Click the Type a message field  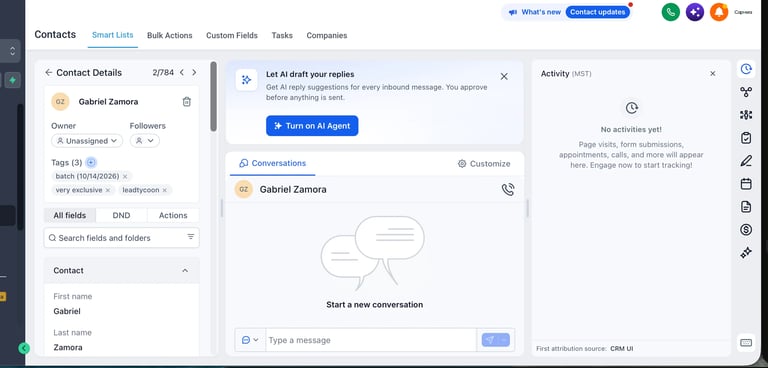coord(371,340)
